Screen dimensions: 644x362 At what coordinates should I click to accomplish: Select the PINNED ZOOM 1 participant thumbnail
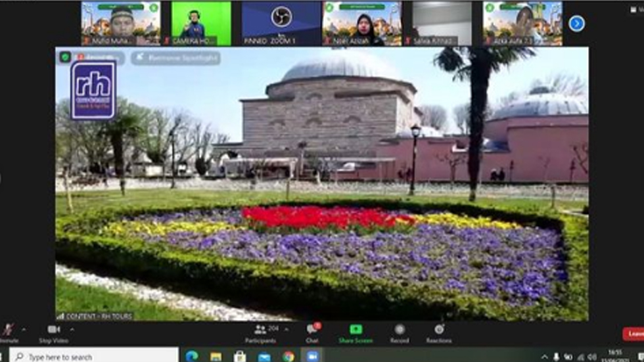(281, 23)
